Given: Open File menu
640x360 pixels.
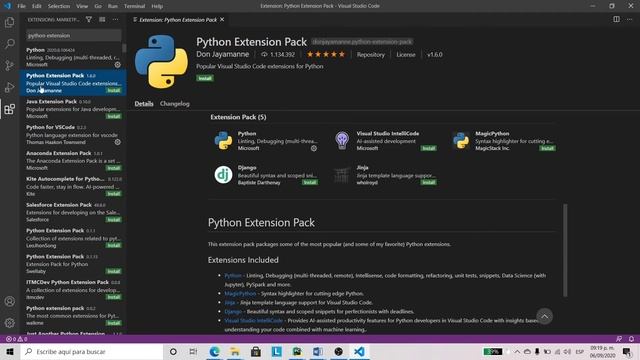Looking at the screenshot, I should coord(21,6).
